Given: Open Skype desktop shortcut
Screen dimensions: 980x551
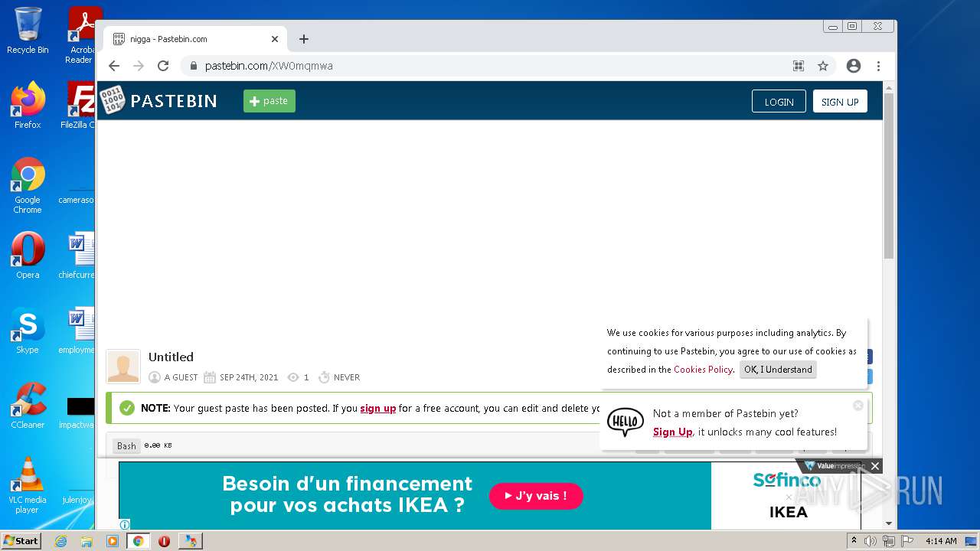Looking at the screenshot, I should pos(28,331).
